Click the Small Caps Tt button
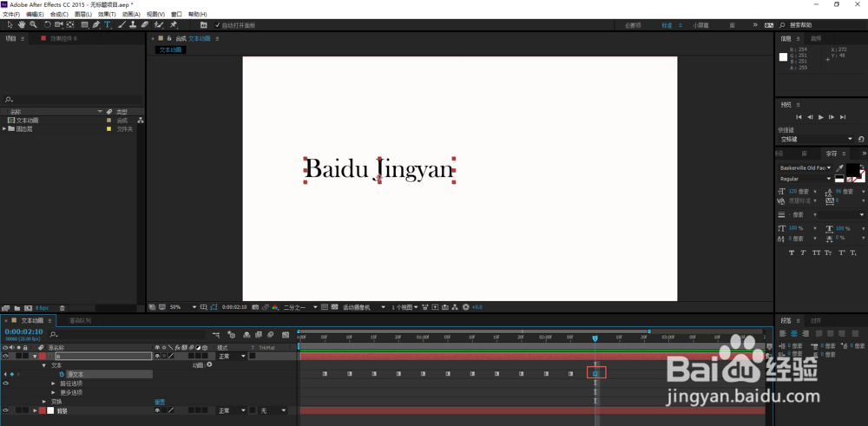The image size is (868, 426). (x=828, y=252)
